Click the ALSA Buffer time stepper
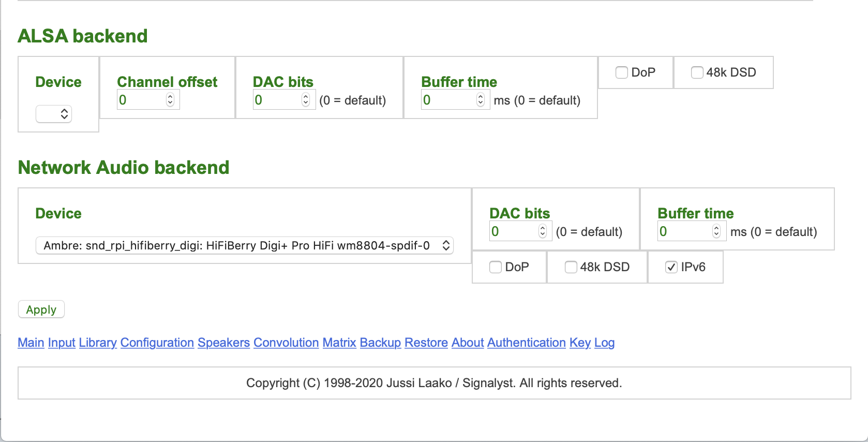The width and height of the screenshot is (868, 442). [481, 100]
